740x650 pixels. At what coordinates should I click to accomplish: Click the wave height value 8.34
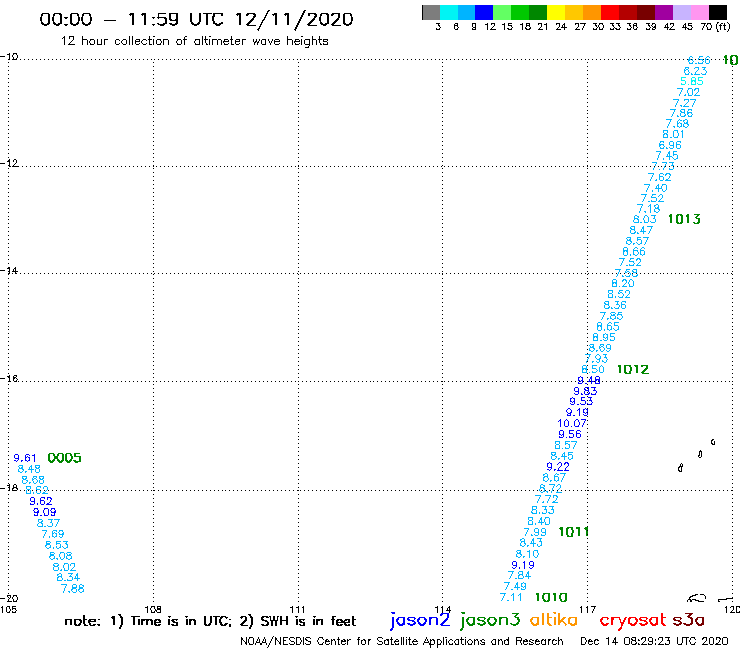tap(68, 578)
